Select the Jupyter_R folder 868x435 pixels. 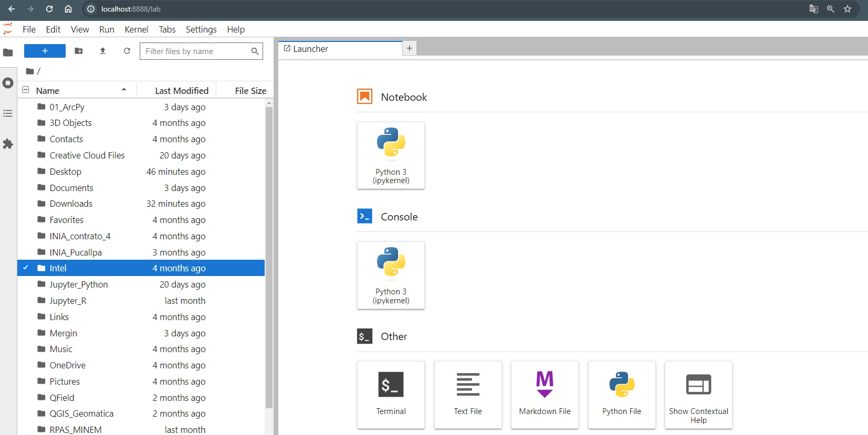click(141, 301)
